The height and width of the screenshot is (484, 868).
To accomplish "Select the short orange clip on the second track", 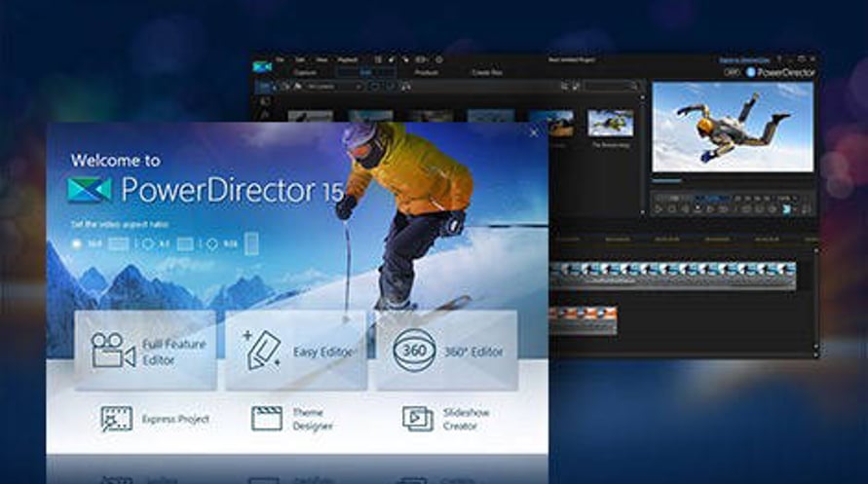I will pos(583,320).
